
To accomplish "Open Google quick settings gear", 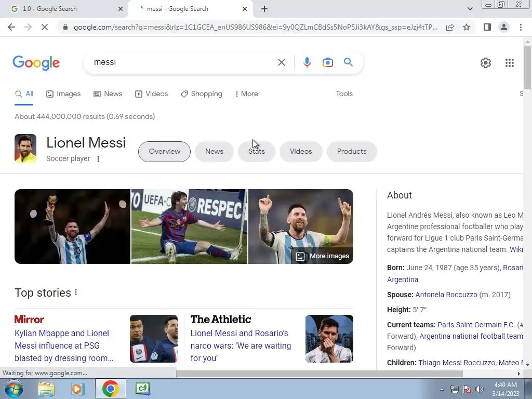I will pyautogui.click(x=486, y=63).
